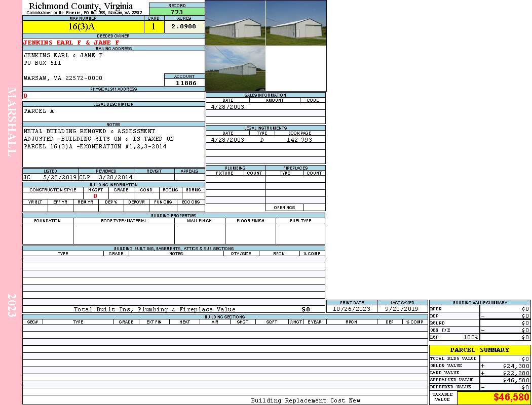Select book/page 142 793 in legal instruments

coord(299,140)
